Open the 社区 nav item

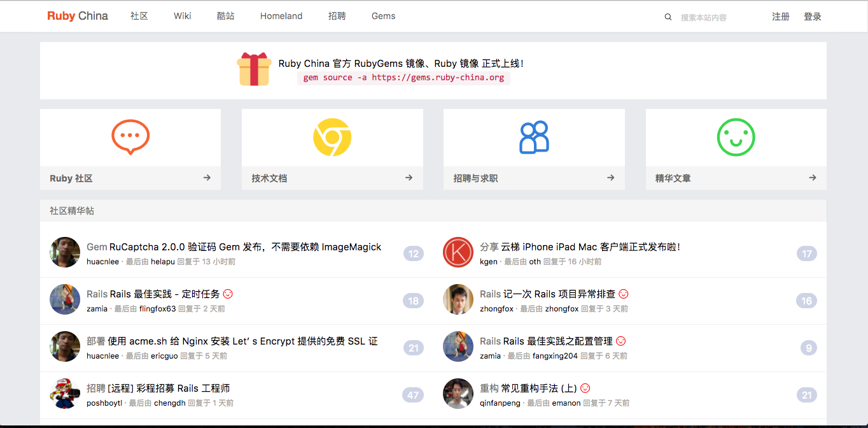coord(139,16)
